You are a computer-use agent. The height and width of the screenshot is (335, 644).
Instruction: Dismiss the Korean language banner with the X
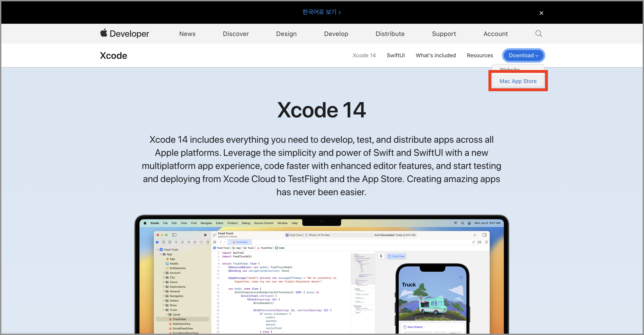541,13
